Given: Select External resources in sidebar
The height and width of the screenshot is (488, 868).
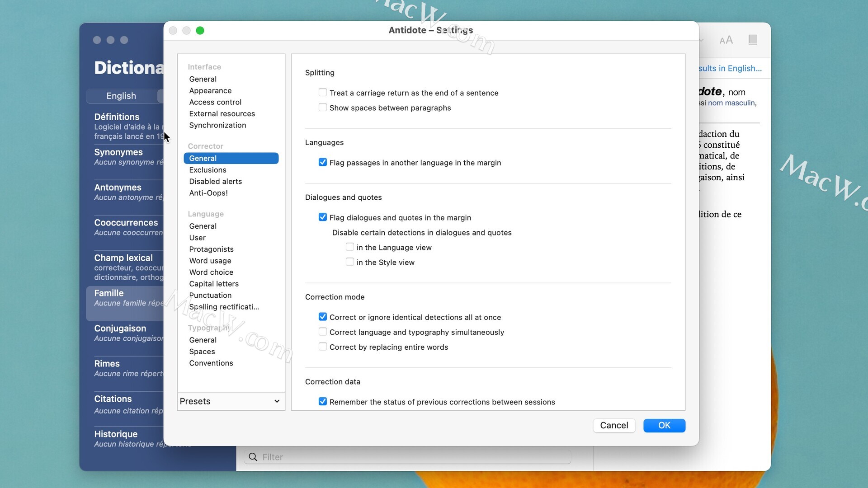Looking at the screenshot, I should [222, 114].
